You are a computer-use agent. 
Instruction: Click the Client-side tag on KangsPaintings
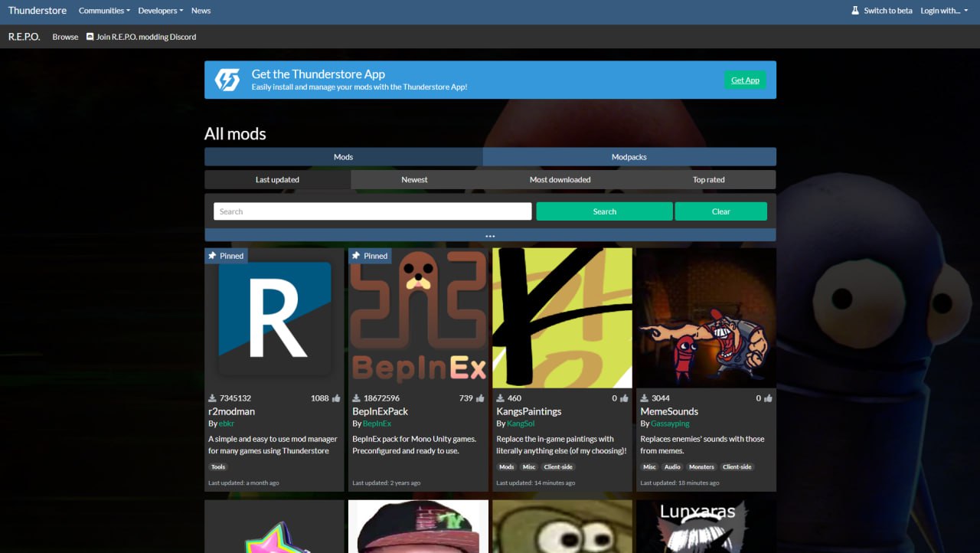click(558, 466)
